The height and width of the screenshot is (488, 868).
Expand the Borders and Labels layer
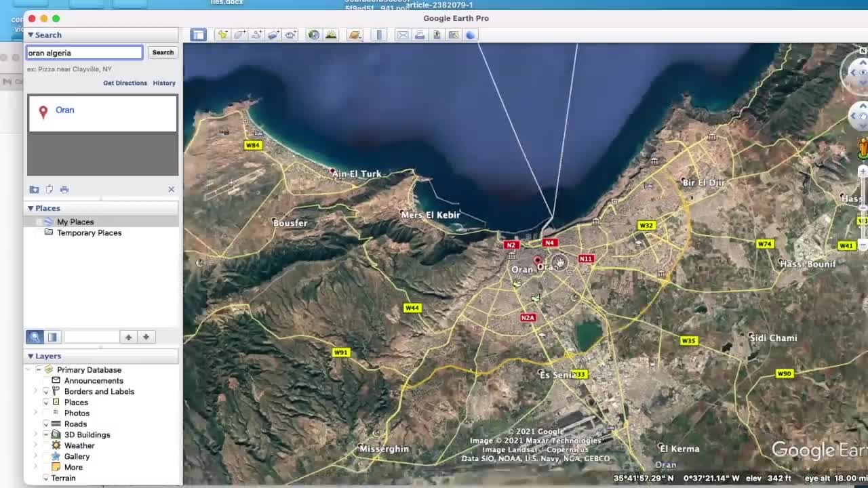36,391
